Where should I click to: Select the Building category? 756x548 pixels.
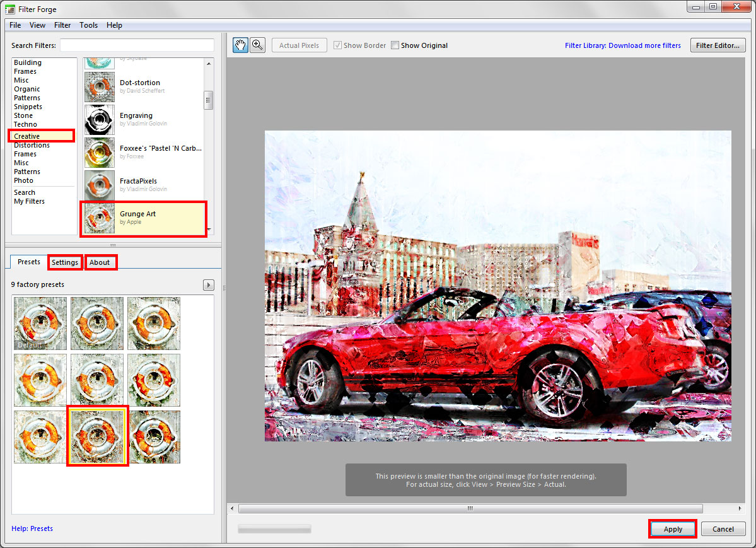tap(28, 62)
